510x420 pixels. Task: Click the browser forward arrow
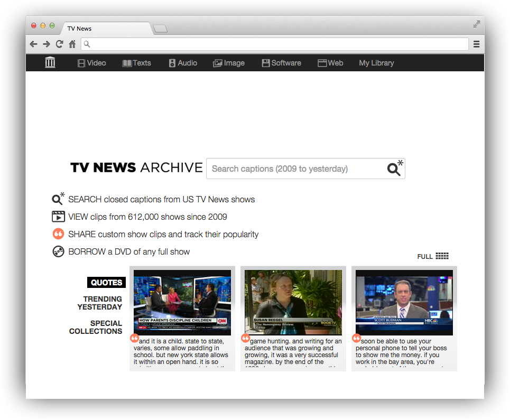47,44
